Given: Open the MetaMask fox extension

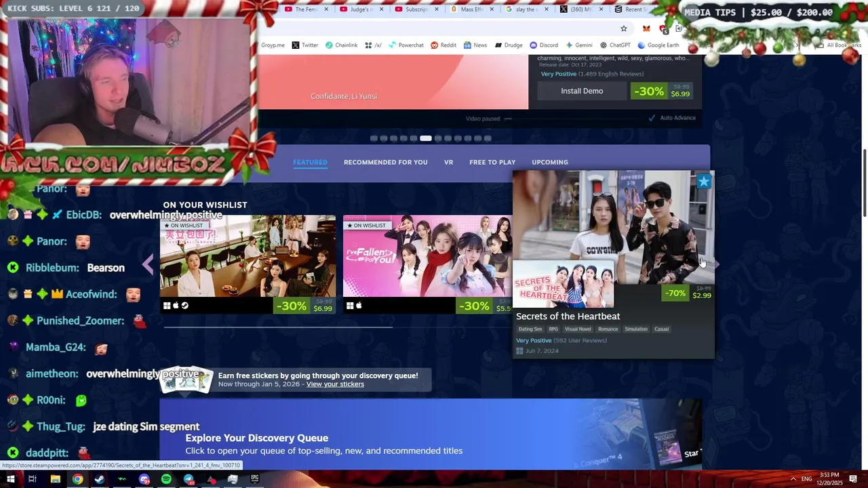Looking at the screenshot, I should coord(646,28).
